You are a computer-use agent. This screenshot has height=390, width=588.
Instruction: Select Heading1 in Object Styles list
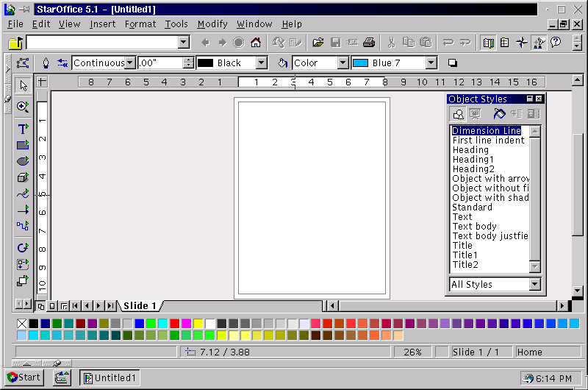(x=473, y=160)
